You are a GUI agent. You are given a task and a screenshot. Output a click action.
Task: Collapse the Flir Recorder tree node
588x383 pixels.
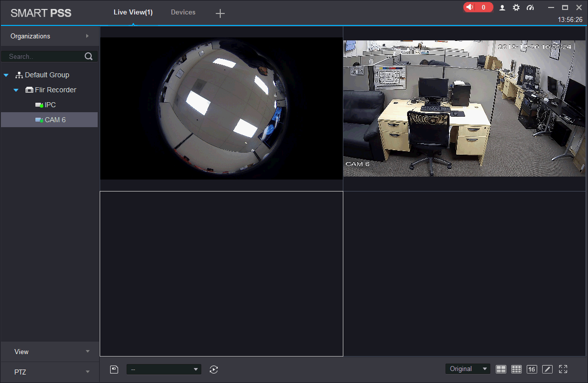pos(16,90)
